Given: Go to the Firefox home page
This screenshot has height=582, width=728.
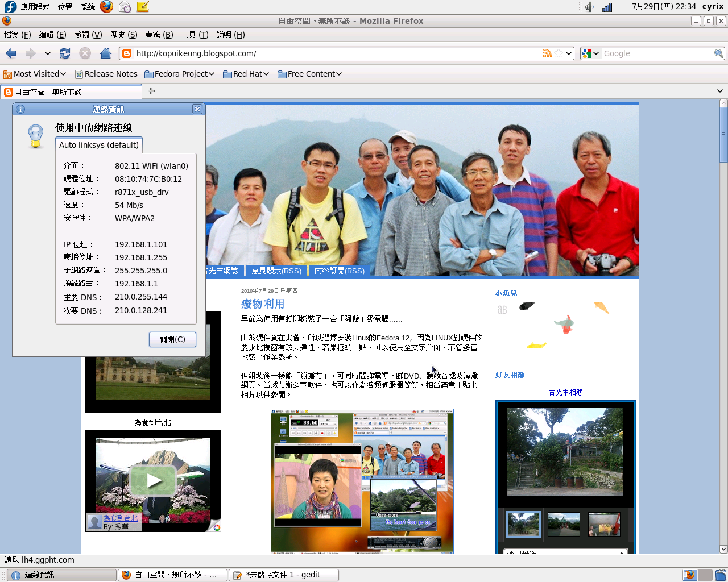Looking at the screenshot, I should 106,53.
